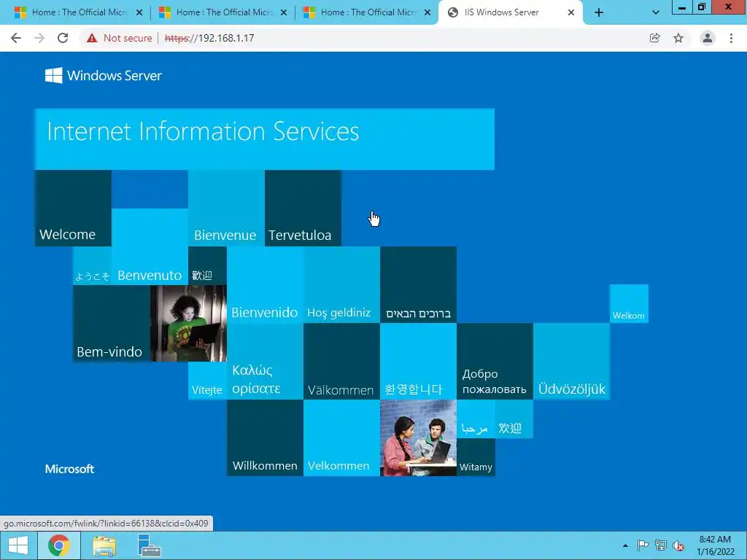747x560 pixels.
Task: Click the Windows Server logo
Action: [104, 75]
